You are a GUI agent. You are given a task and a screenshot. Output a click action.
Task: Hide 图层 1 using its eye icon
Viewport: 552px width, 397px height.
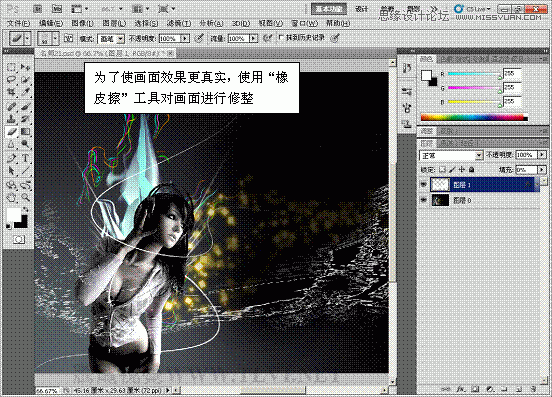tap(424, 184)
